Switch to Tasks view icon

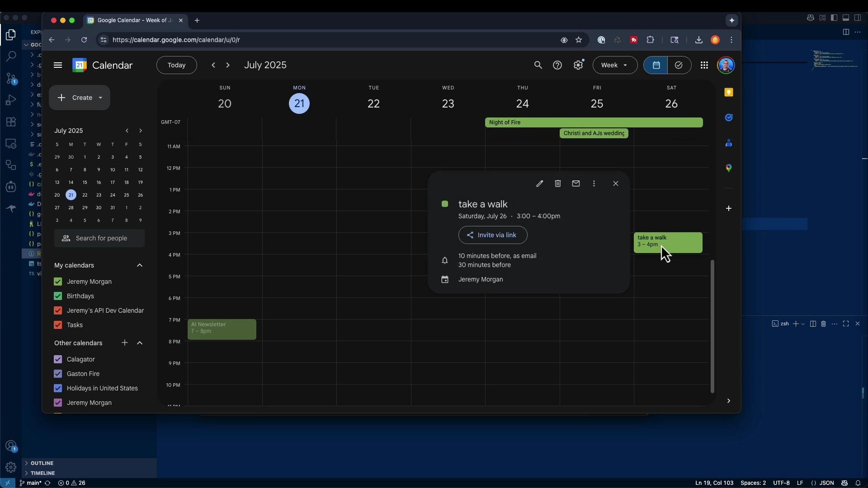pos(679,65)
